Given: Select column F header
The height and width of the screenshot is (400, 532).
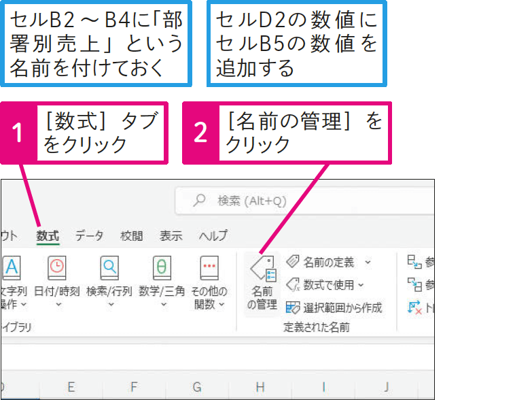Looking at the screenshot, I should [134, 387].
